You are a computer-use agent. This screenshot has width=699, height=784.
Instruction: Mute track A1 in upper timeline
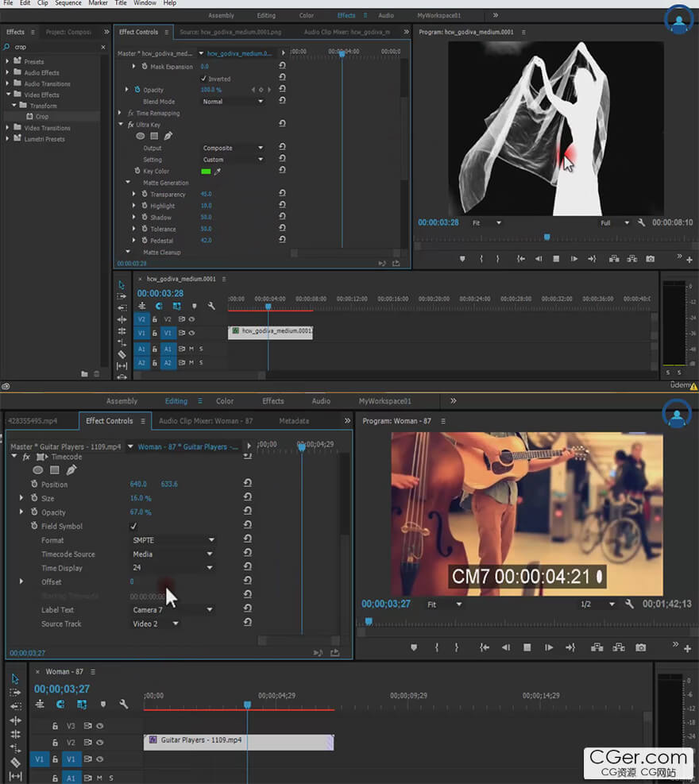click(x=191, y=349)
